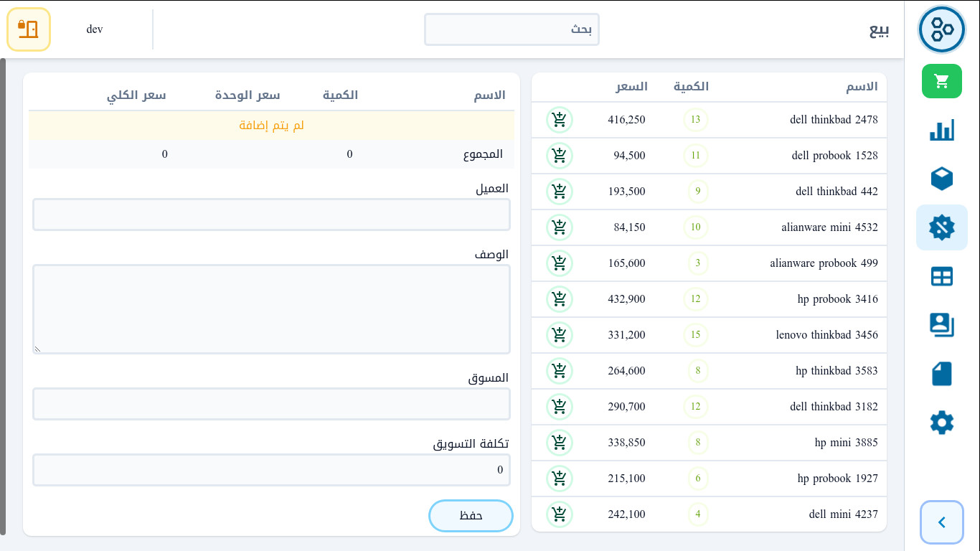Open the green shopping cart section

click(941, 81)
